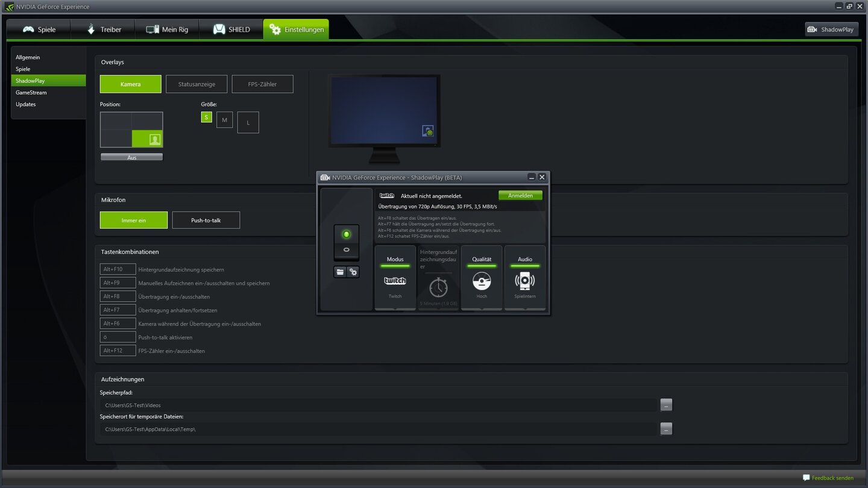
Task: Place camera overlay in top-left quadrant
Action: tap(116, 121)
